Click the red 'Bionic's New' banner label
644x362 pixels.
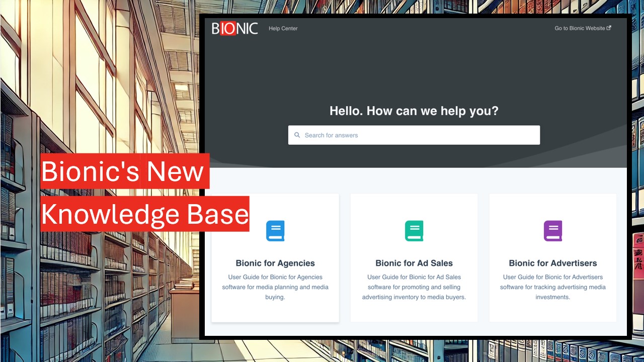[x=124, y=171]
